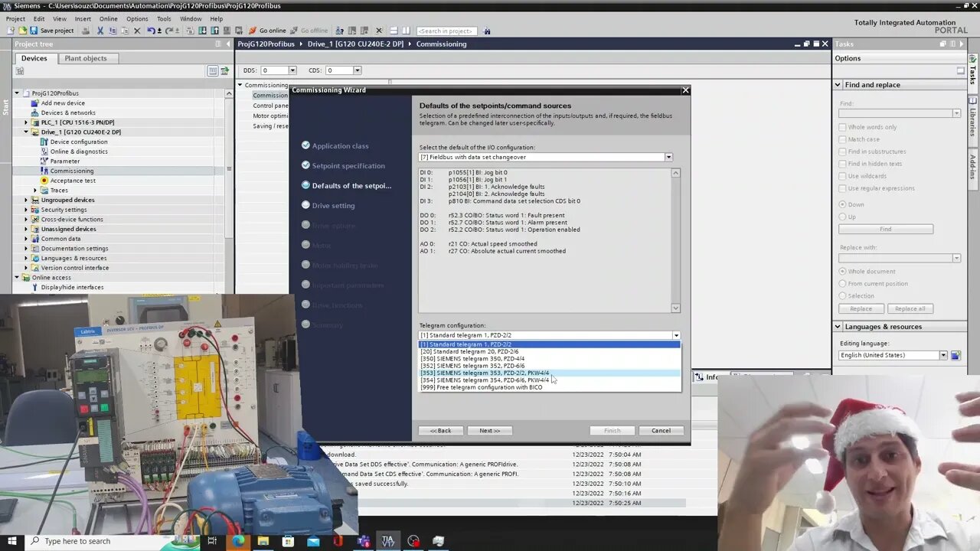Toggle Find in substructures checkbox
This screenshot has height=551, width=980.
point(843,152)
